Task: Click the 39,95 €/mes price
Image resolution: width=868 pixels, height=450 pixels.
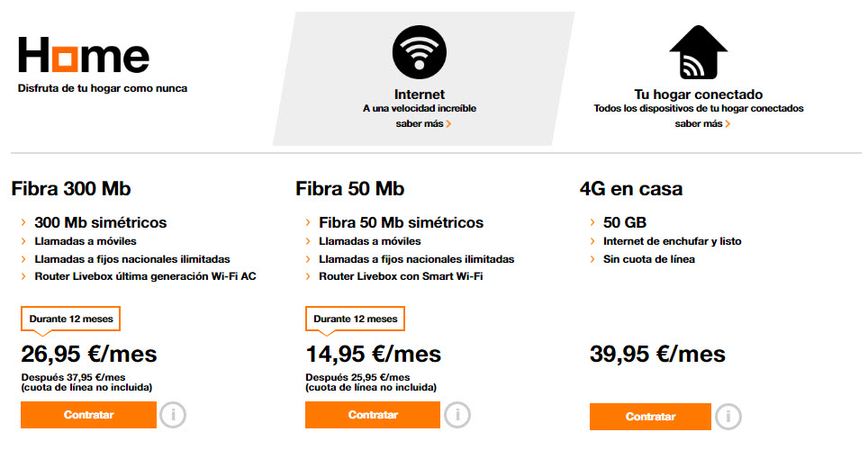Action: click(x=657, y=354)
